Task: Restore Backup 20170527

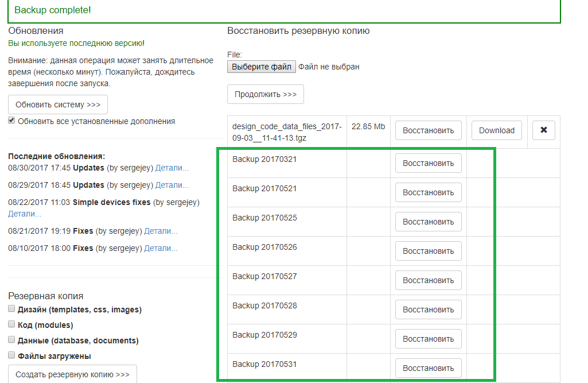Action: click(428, 280)
